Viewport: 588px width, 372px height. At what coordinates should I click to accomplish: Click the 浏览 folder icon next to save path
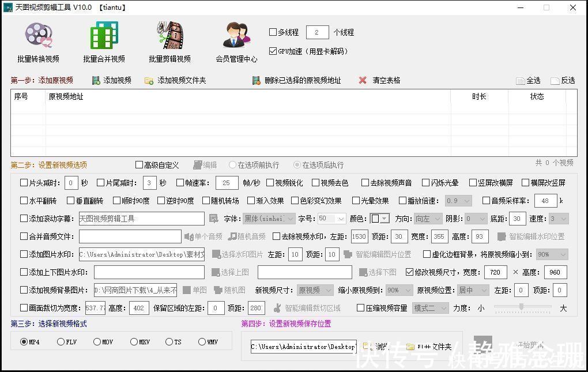point(368,346)
